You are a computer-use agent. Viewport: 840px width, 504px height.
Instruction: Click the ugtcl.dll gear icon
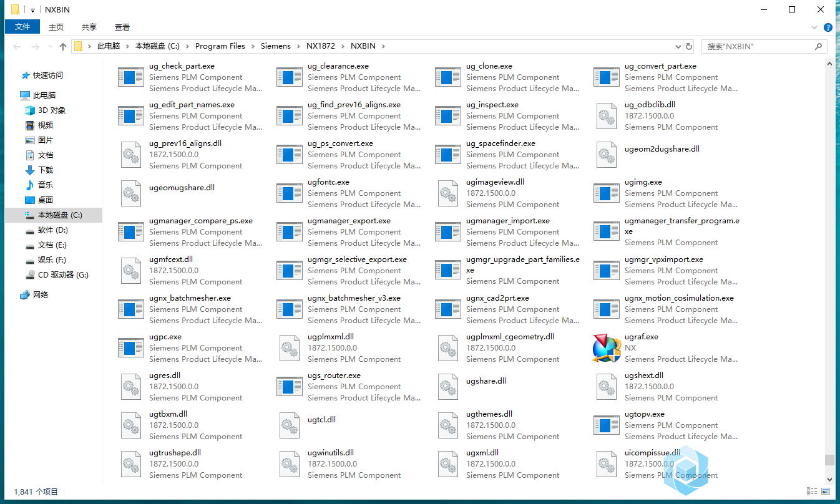290,425
